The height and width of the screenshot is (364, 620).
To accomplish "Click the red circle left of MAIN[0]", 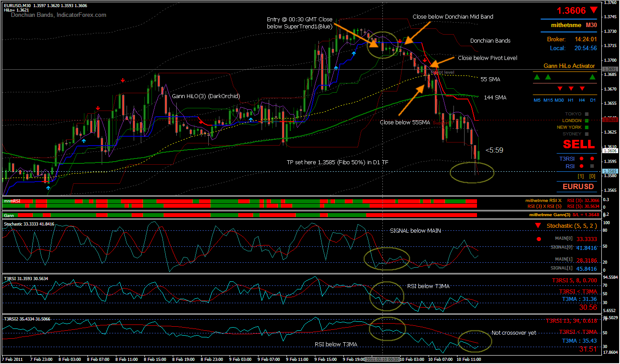I will click(539, 239).
